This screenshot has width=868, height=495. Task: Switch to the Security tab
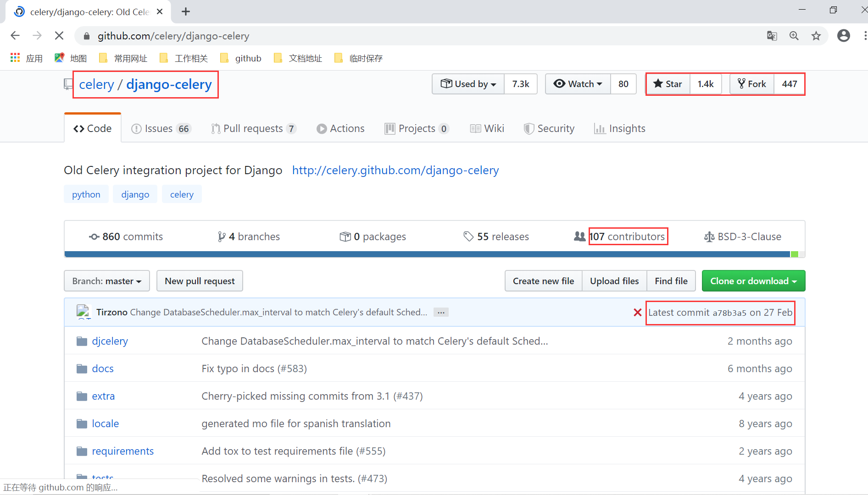tap(549, 128)
